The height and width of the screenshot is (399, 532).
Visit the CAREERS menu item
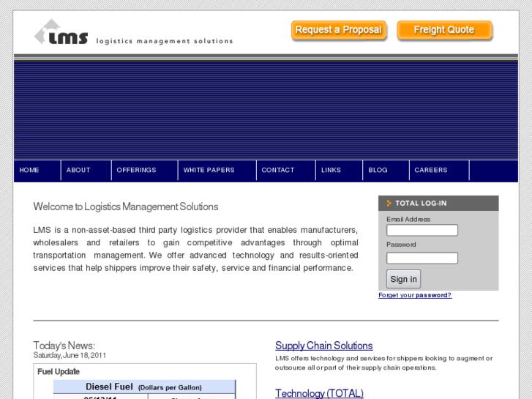431,170
